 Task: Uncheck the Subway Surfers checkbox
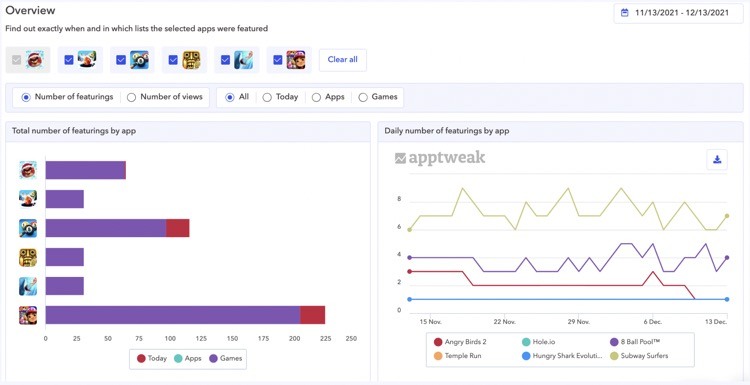tap(277, 60)
